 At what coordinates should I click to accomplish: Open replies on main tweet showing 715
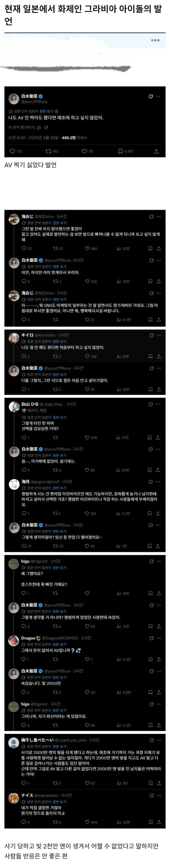[x=12, y=151]
